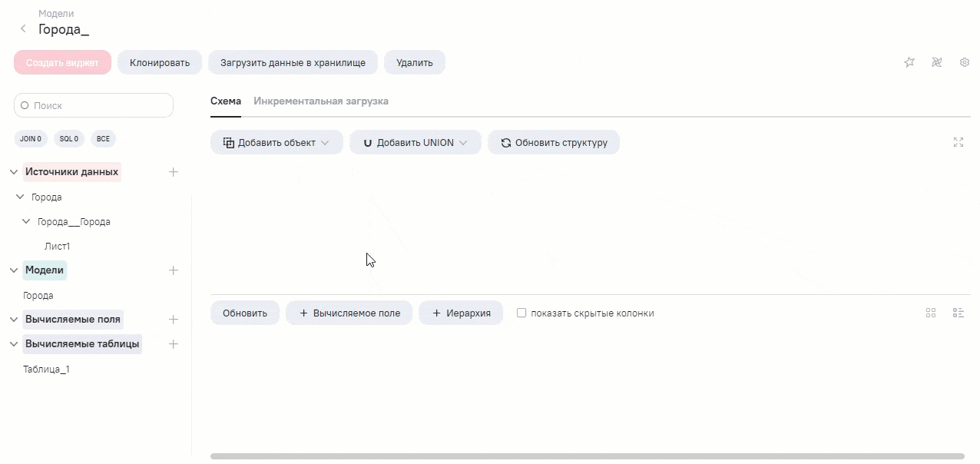Open the Добавить UNION dropdown
This screenshot has height=464, width=980.
pyautogui.click(x=415, y=142)
